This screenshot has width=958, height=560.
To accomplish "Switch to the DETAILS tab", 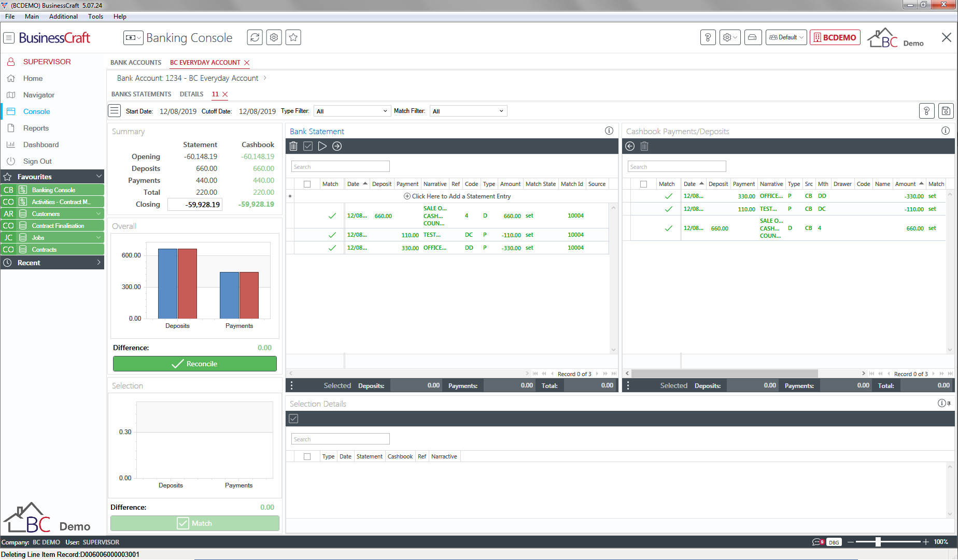I will click(x=191, y=94).
